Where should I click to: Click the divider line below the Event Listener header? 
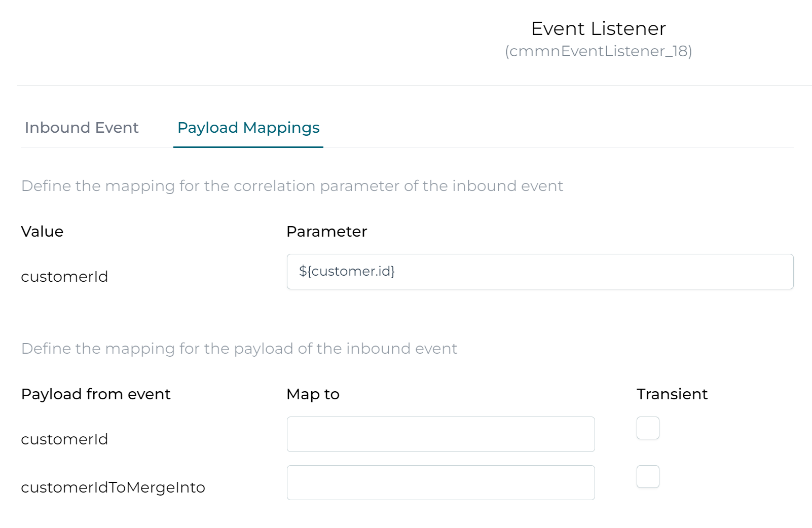pos(415,86)
